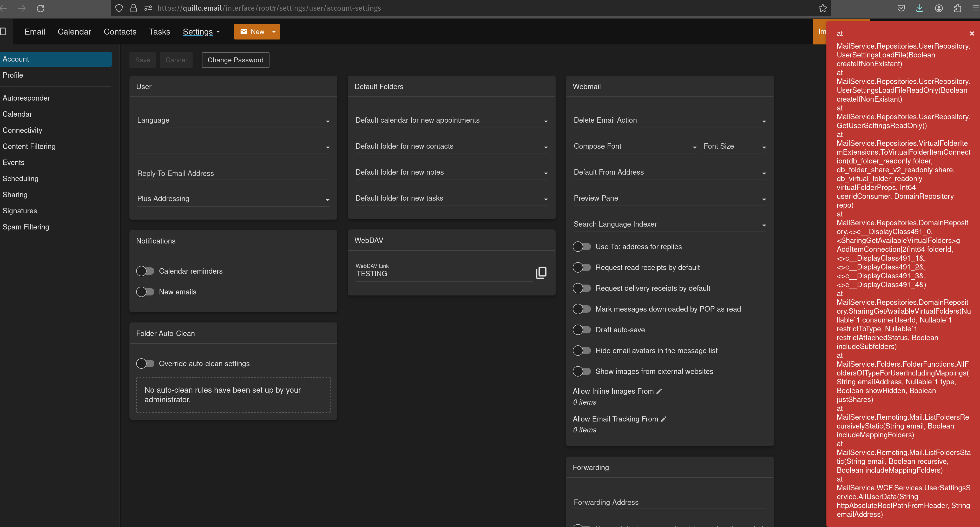Close the red error notification
Viewport: 980px width, 527px height.
pyautogui.click(x=972, y=34)
